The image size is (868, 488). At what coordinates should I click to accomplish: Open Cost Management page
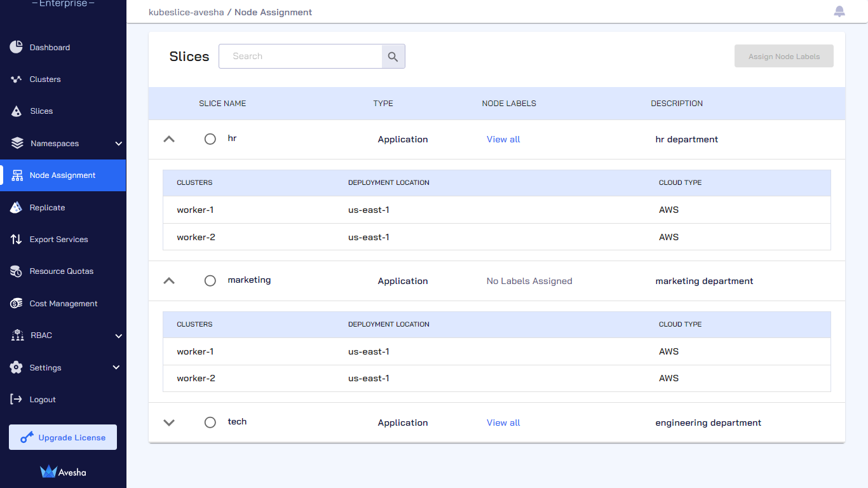(x=63, y=304)
